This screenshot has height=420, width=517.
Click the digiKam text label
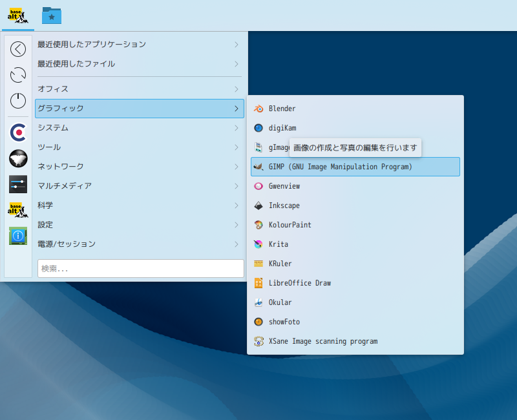(282, 128)
